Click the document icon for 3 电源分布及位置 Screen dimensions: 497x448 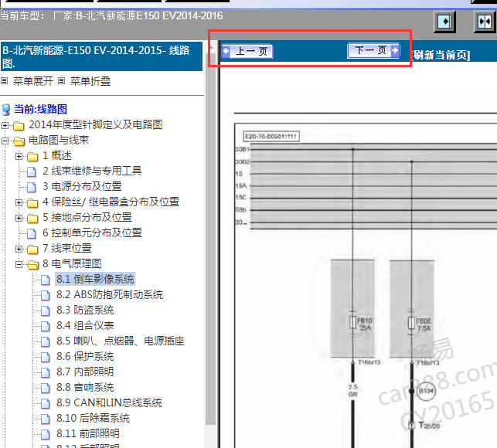[x=32, y=187]
